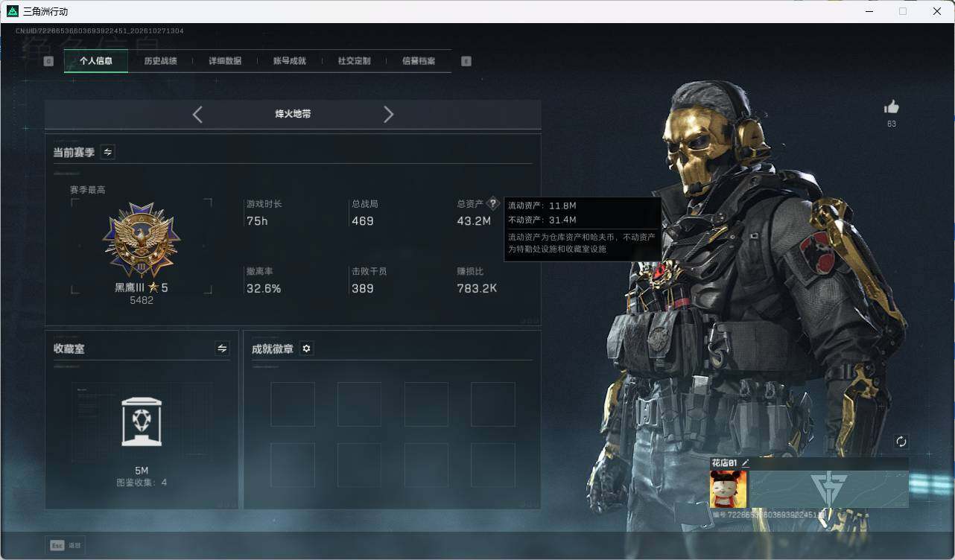This screenshot has width=955, height=560.
Task: Switch to the 个人信息 tab
Action: point(96,61)
